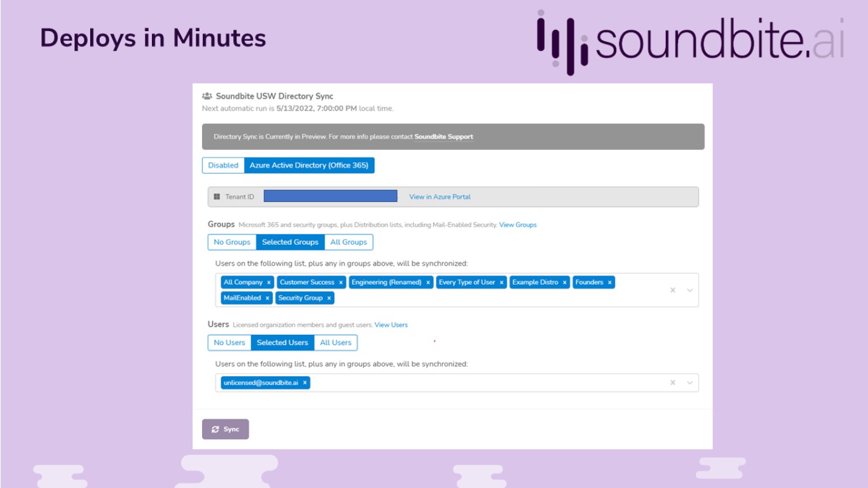Click the Soundbite Support link
868x488 pixels.
444,137
